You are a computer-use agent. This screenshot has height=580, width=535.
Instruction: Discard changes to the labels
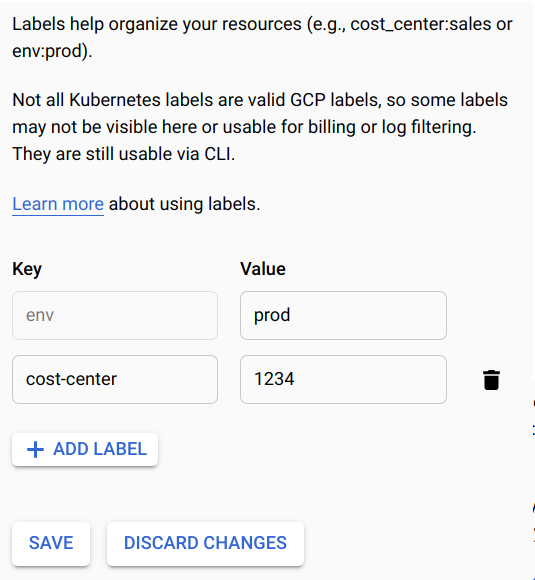pos(205,543)
